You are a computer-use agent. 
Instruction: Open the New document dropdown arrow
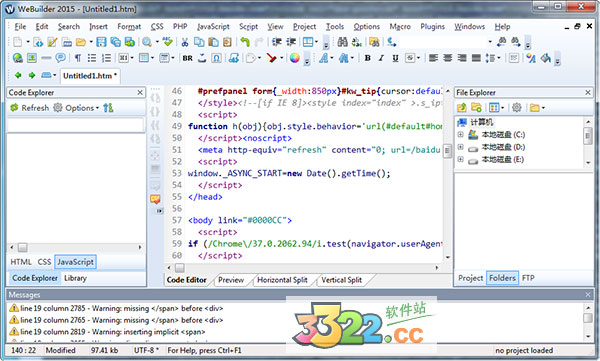pyautogui.click(x=28, y=42)
